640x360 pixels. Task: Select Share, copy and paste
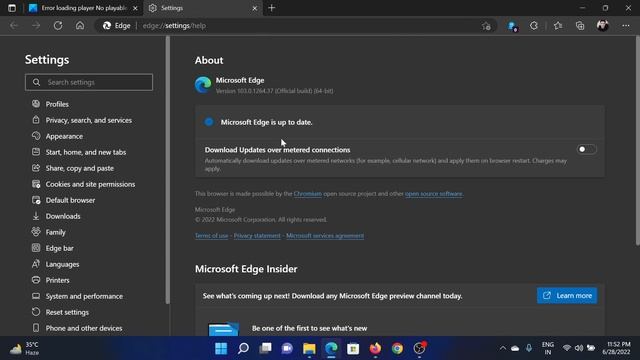(80, 168)
